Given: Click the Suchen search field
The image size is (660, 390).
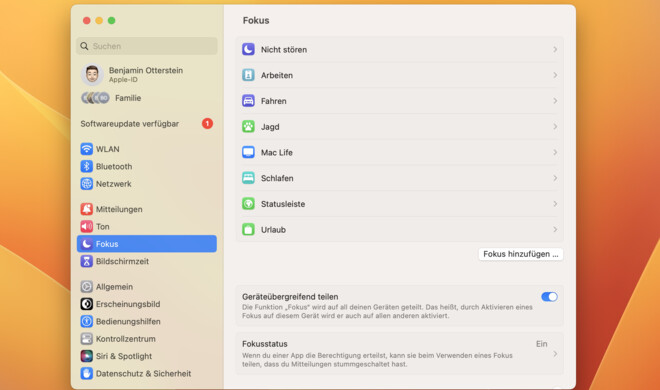Looking at the screenshot, I should [146, 46].
